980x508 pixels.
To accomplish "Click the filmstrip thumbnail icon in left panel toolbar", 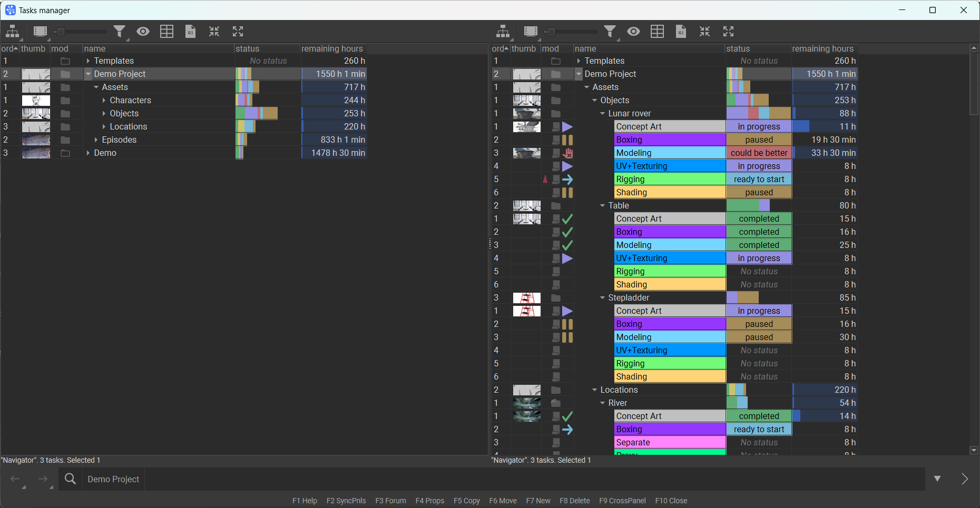I will [40, 32].
